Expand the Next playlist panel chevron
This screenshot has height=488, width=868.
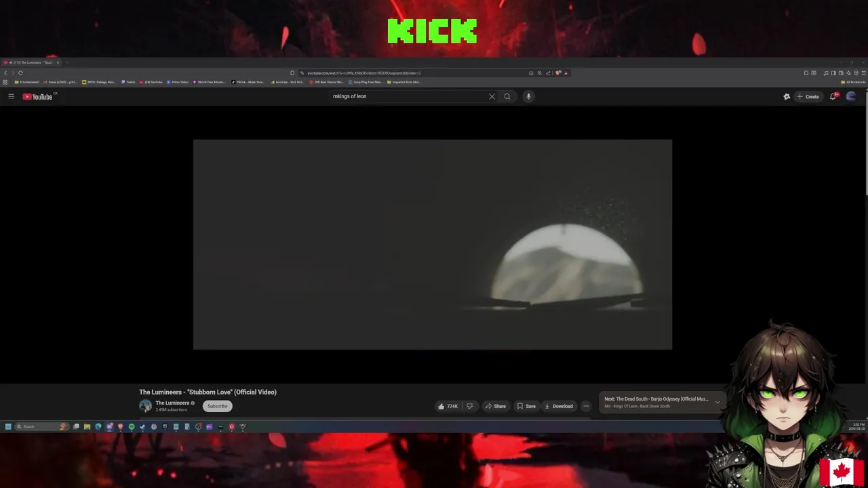(x=717, y=402)
